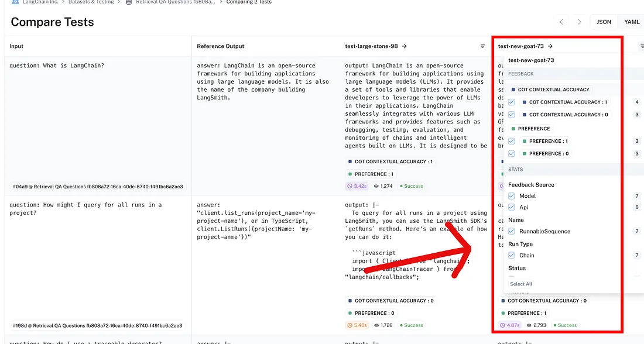The width and height of the screenshot is (644, 344).
Task: Click Comparing 2 Tests breadcrumb
Action: pos(249,2)
